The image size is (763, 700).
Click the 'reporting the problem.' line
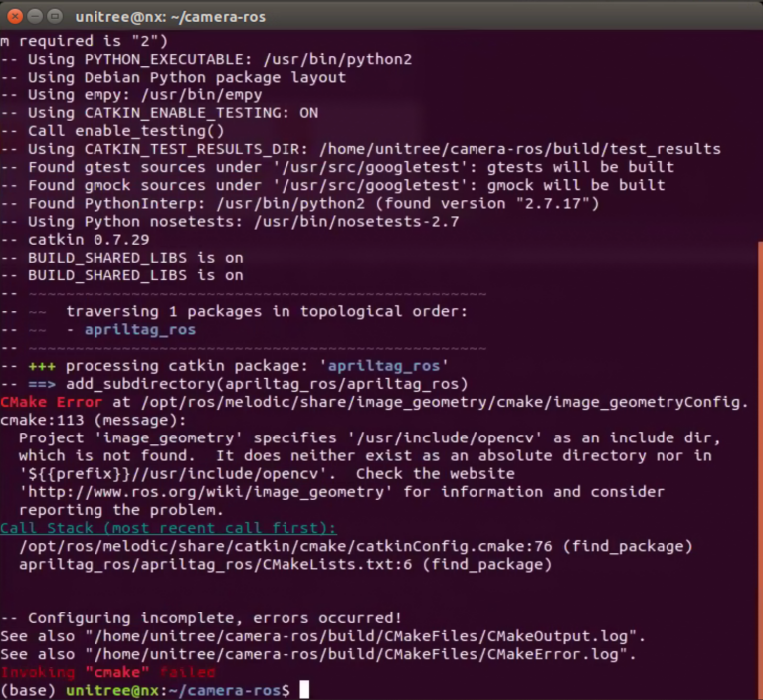121,510
